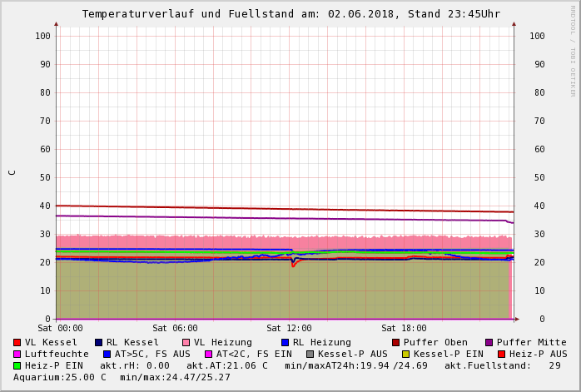Click the yellow Kessel-P EIN legend swatch
581x392 pixels.
(x=405, y=355)
